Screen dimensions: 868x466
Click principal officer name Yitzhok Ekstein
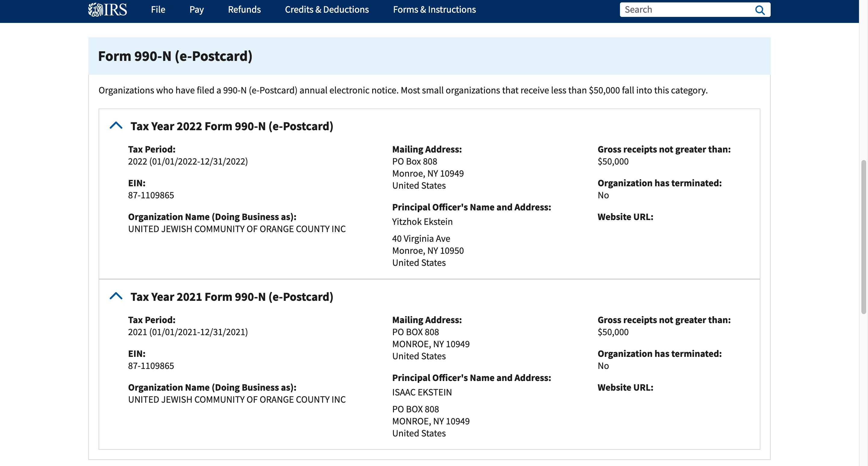coord(422,222)
